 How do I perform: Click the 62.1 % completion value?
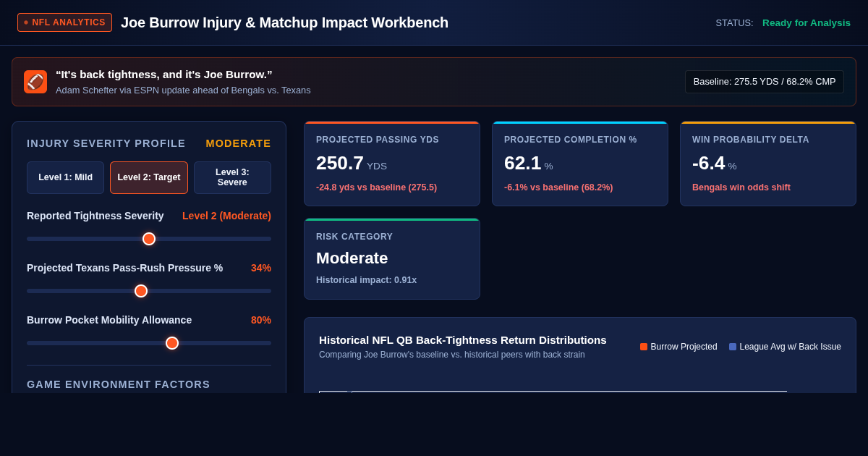coord(528,163)
